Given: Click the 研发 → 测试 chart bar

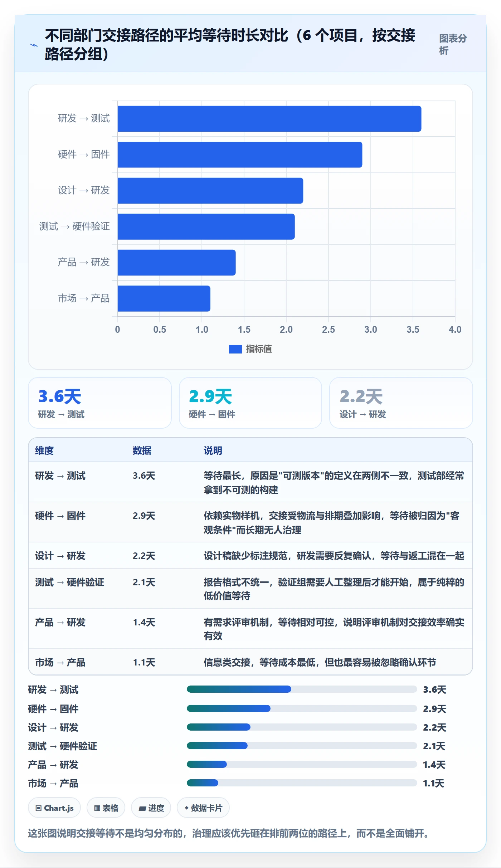Looking at the screenshot, I should (x=269, y=119).
